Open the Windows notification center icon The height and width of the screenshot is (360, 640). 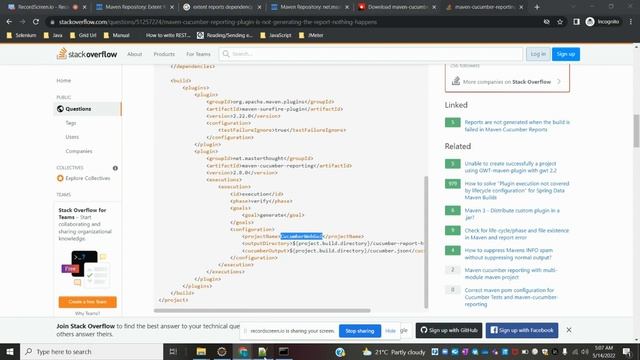click(x=627, y=351)
